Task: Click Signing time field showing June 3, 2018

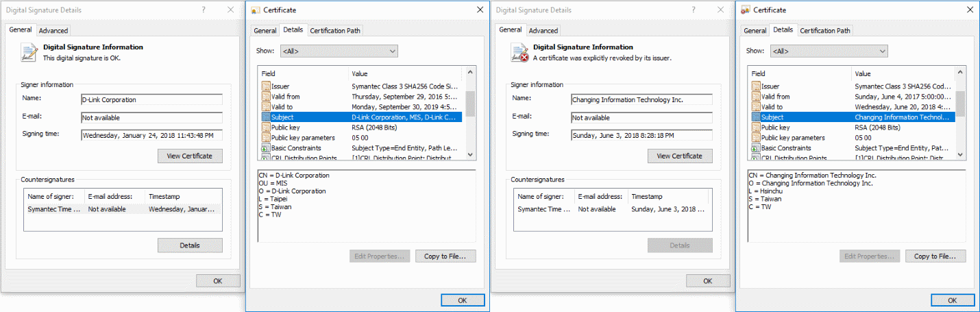Action: pos(641,135)
